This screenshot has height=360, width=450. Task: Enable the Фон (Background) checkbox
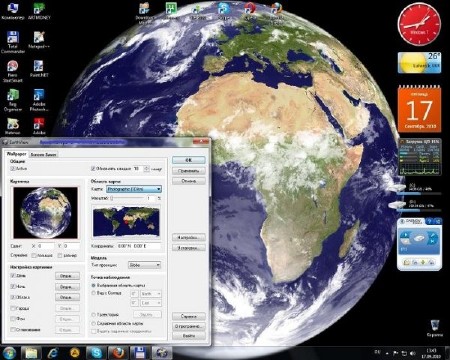point(13,319)
